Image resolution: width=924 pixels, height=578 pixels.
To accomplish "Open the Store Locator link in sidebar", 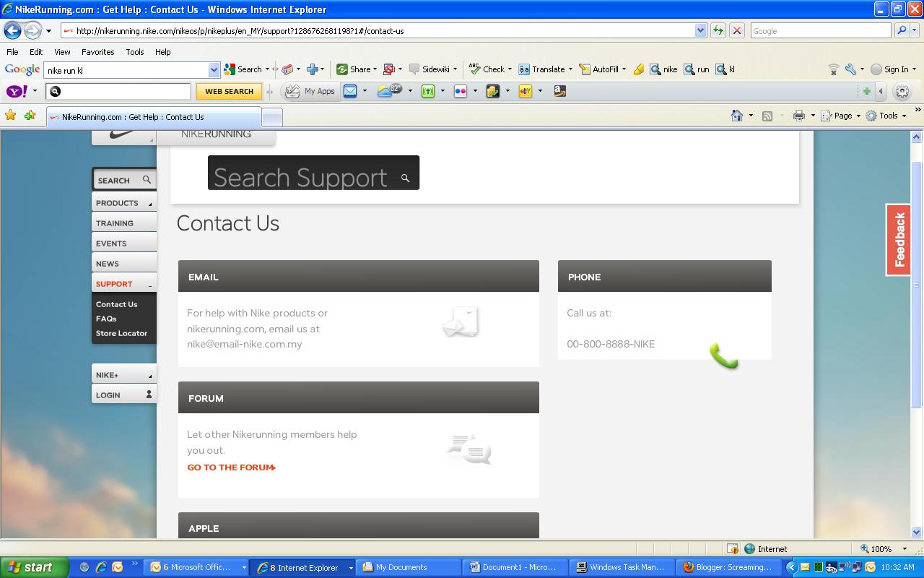I will click(x=121, y=333).
